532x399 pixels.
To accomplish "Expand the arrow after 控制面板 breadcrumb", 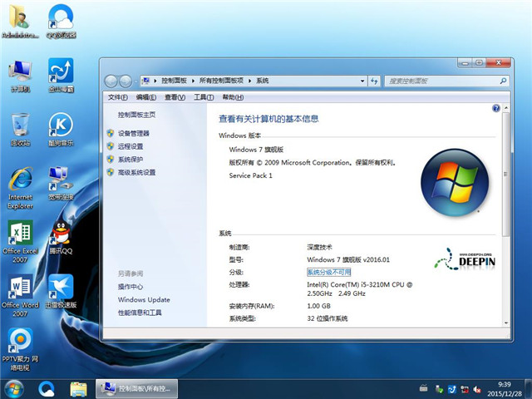I will pos(193,81).
